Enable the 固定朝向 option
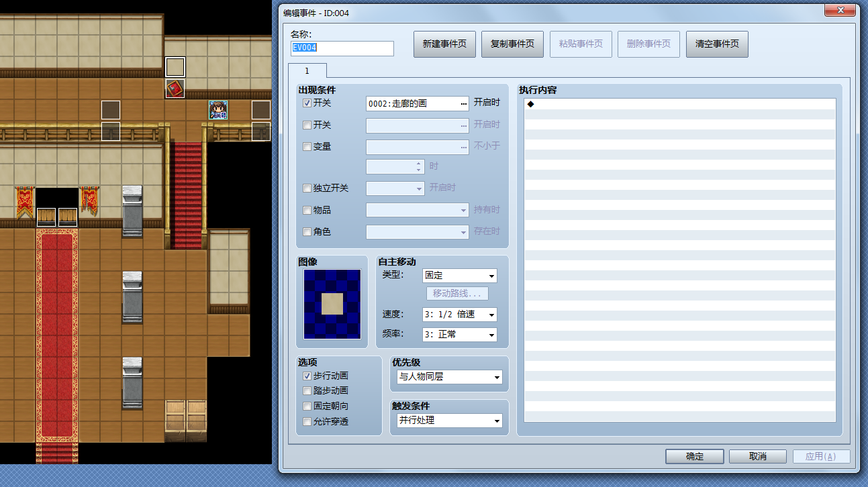 307,407
